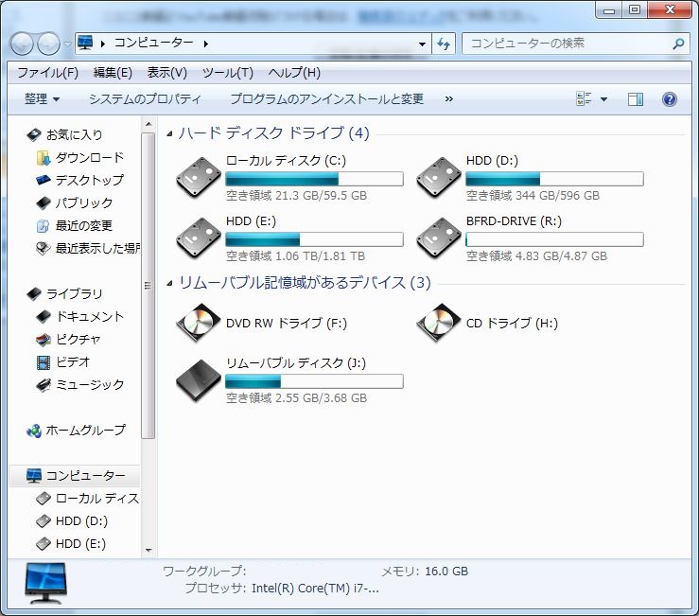
Task: Select ローカル ディスク in the navigation tree
Action: click(97, 499)
